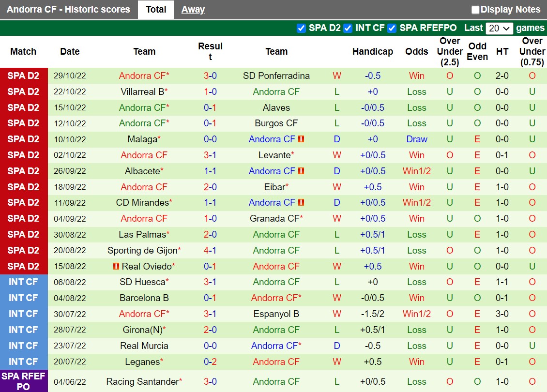547x392 pixels.
Task: Open the Last 20 games dropdown
Action: [499, 28]
